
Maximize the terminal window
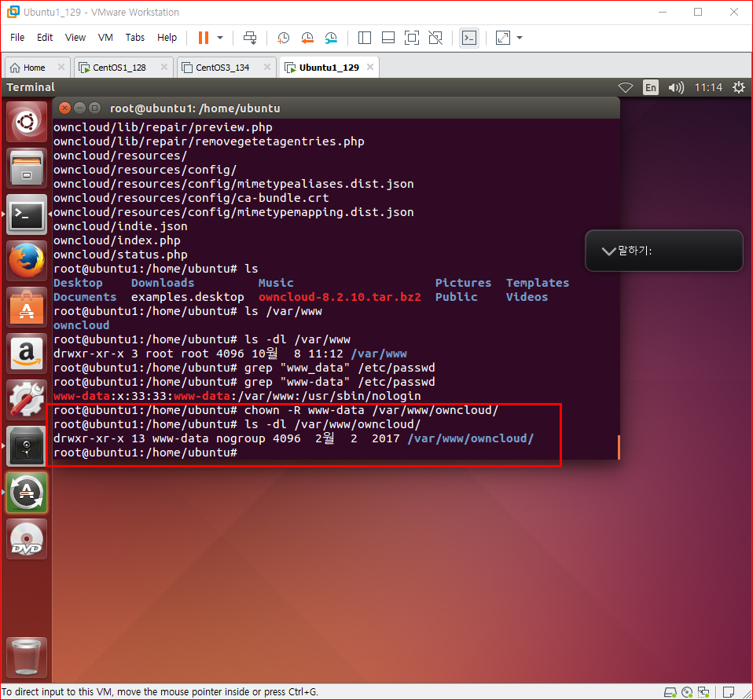click(94, 108)
